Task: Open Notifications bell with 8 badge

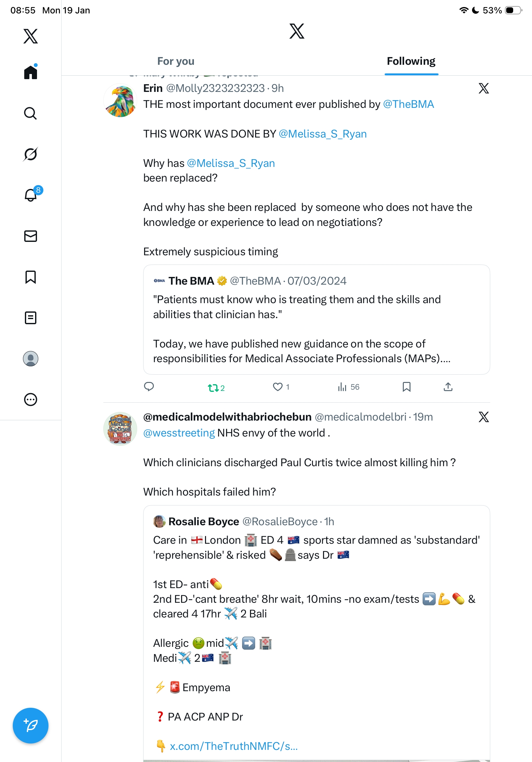Action: point(31,195)
